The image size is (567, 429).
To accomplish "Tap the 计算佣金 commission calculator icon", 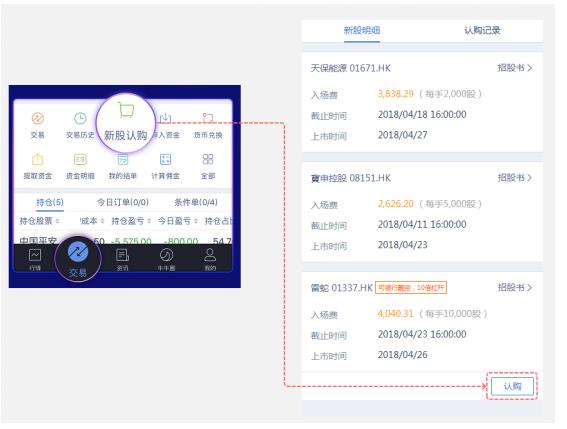I will (x=165, y=159).
